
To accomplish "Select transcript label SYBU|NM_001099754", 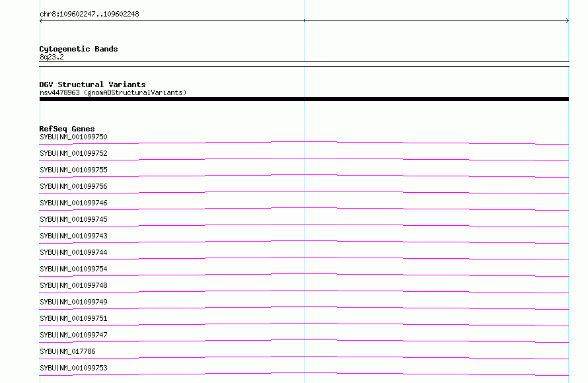I will point(73,269).
